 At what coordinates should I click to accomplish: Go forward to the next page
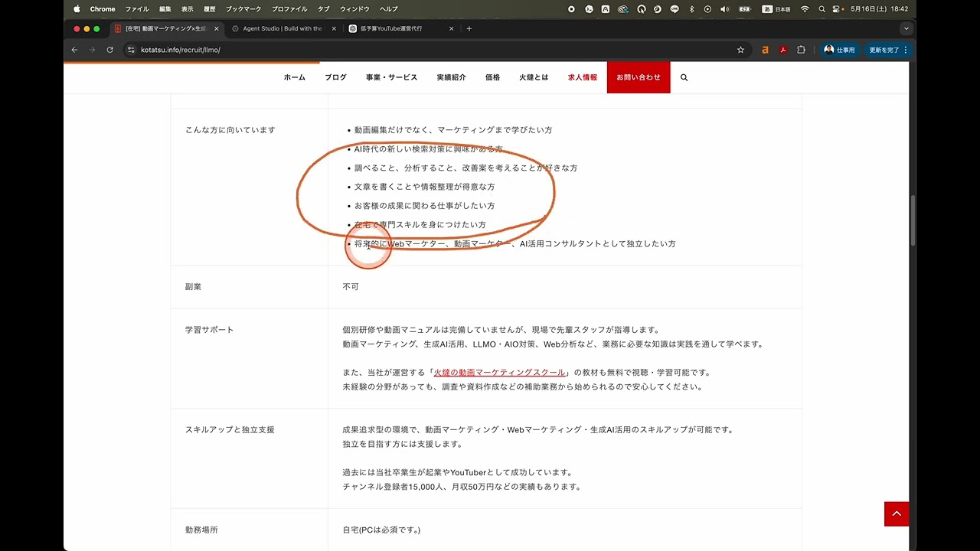point(92,50)
